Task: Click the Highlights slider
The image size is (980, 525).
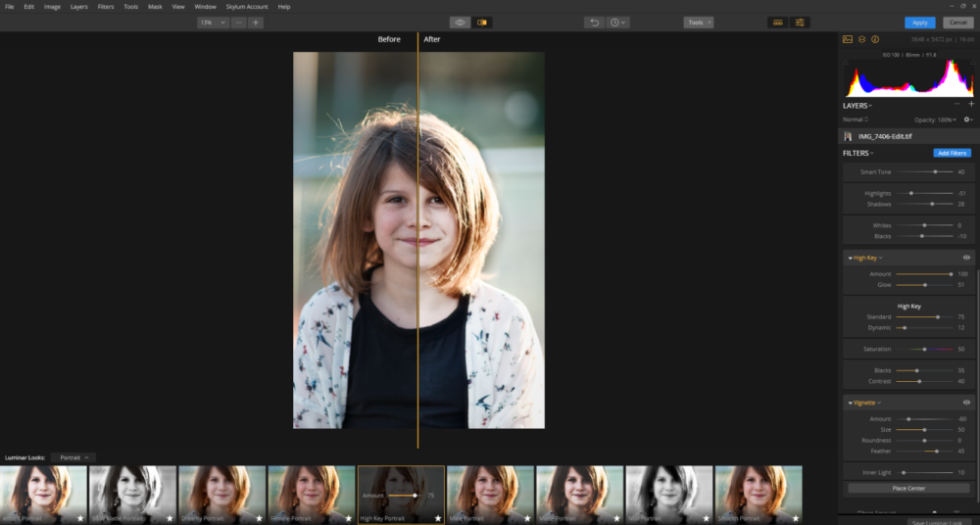Action: point(924,193)
